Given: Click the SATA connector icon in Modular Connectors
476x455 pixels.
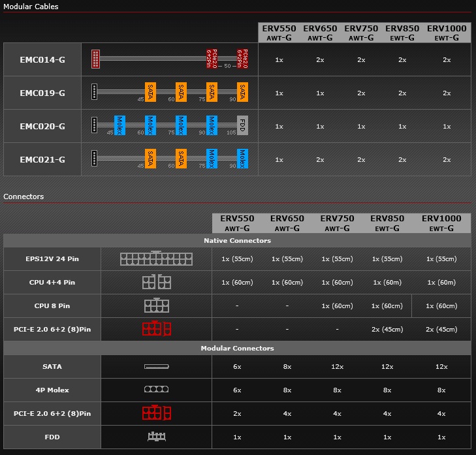Looking at the screenshot, I should (156, 367).
